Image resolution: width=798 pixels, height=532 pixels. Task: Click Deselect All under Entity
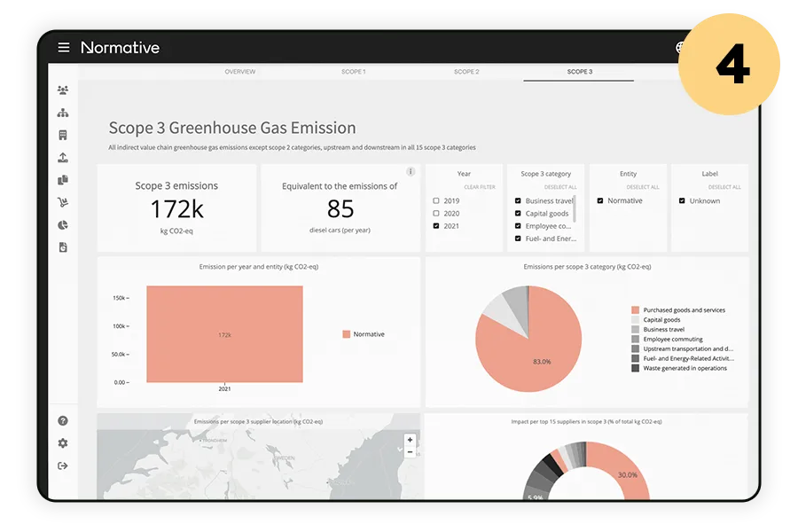[643, 187]
